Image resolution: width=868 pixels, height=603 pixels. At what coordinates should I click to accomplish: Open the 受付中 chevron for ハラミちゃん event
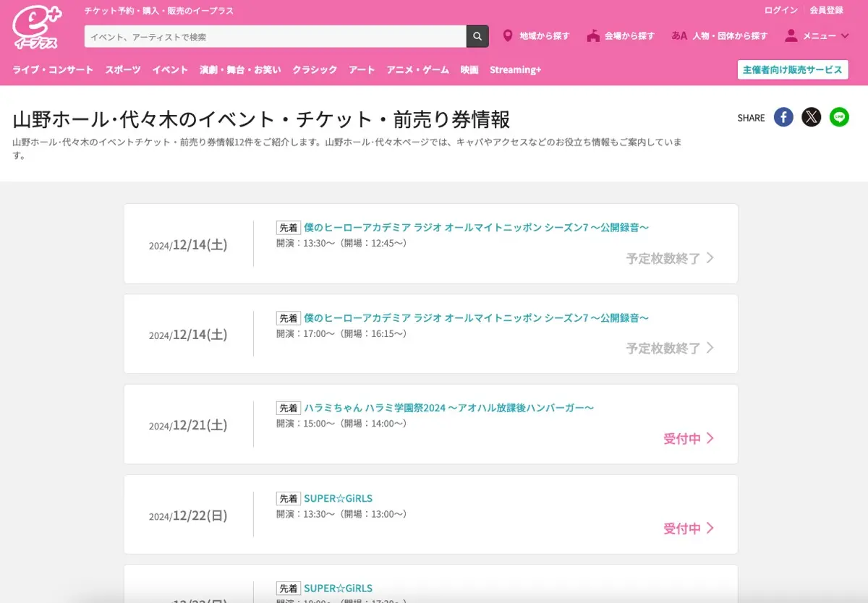pos(711,438)
